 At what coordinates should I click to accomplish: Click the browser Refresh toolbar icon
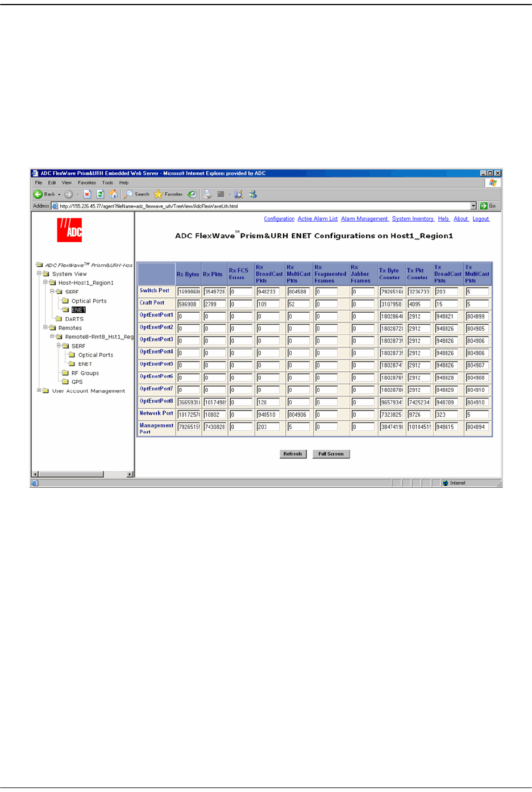(x=100, y=194)
